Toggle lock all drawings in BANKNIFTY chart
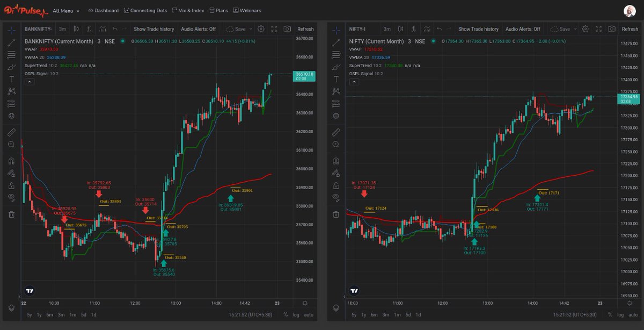This screenshot has width=644, height=330. (11, 185)
